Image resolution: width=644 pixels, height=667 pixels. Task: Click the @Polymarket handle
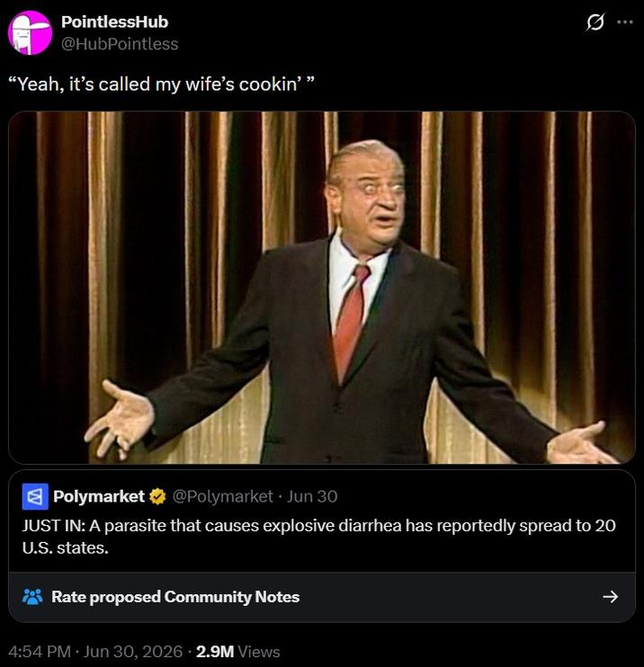coord(222,496)
